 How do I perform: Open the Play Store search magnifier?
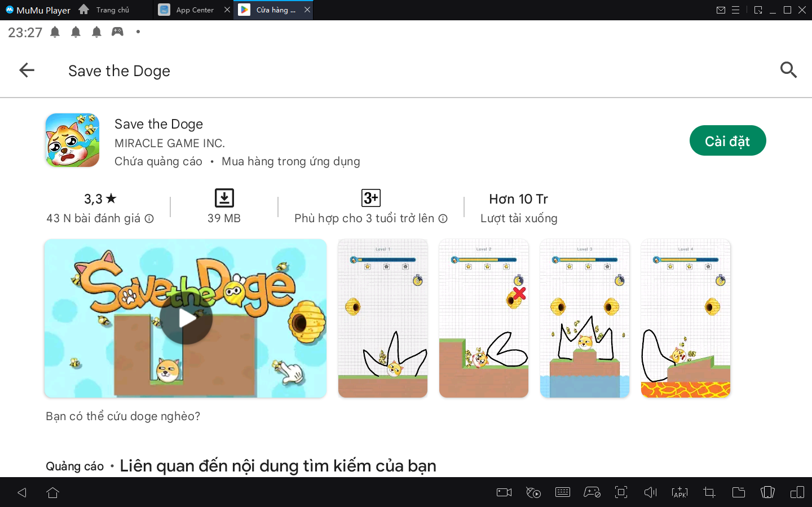(x=788, y=70)
